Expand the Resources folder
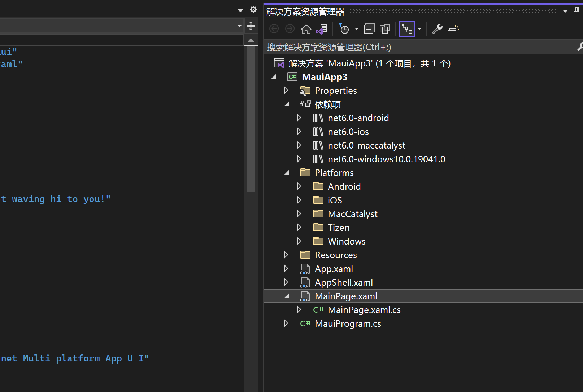This screenshot has width=583, height=392. 286,255
